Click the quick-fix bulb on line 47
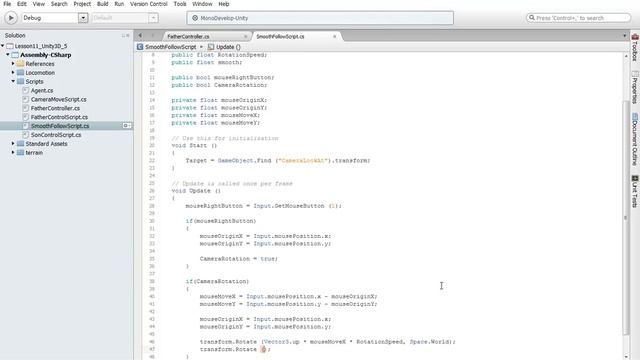This screenshot has height=360, width=640. coord(263,349)
